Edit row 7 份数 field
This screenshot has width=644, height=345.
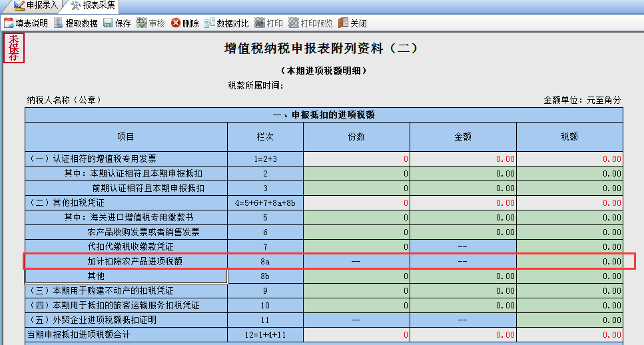356,247
